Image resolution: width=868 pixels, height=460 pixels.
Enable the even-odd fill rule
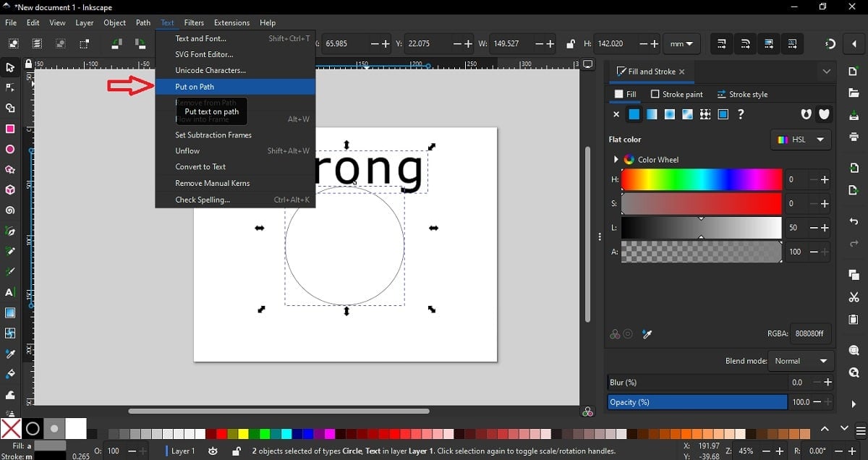pyautogui.click(x=806, y=114)
